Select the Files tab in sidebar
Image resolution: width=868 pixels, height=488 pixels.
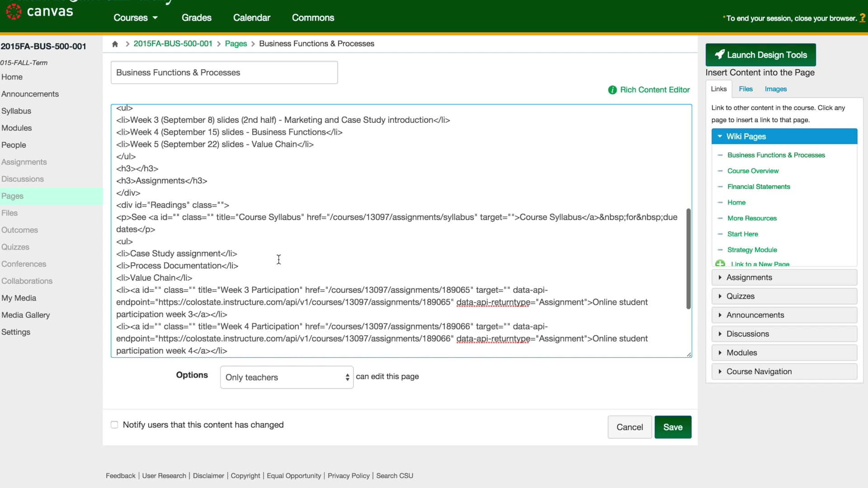tap(745, 89)
